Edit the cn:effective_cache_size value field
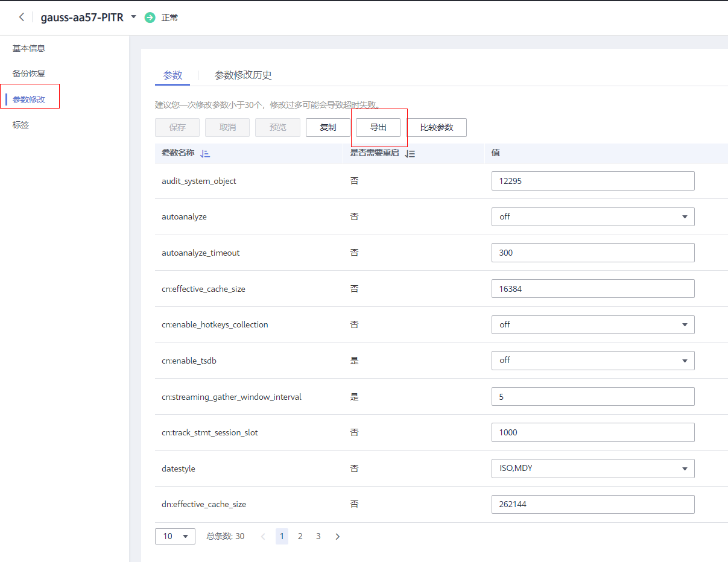The height and width of the screenshot is (562, 728). coord(593,289)
